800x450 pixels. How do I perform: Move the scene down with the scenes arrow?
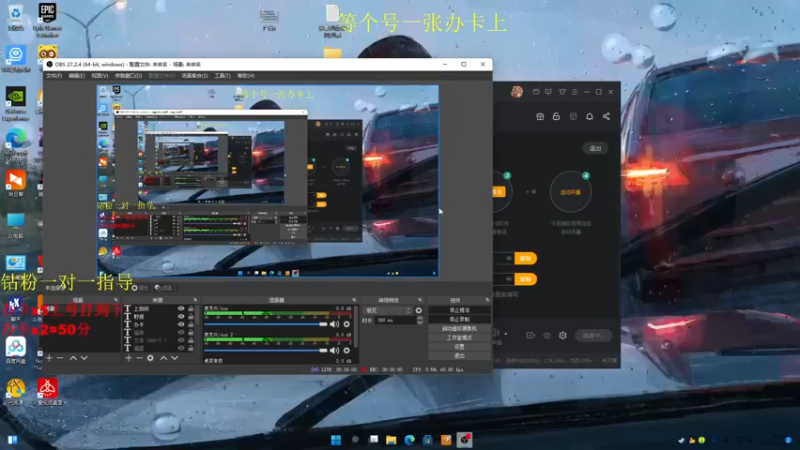tap(84, 358)
